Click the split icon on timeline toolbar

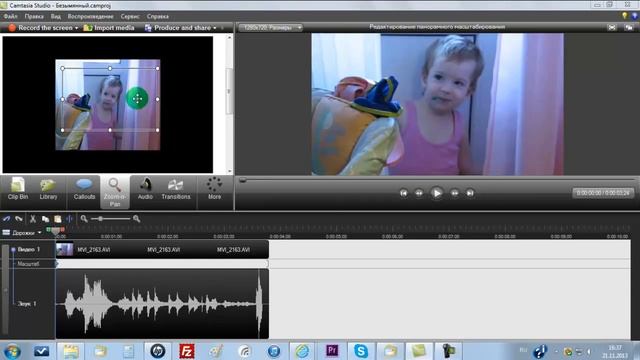tap(69, 219)
